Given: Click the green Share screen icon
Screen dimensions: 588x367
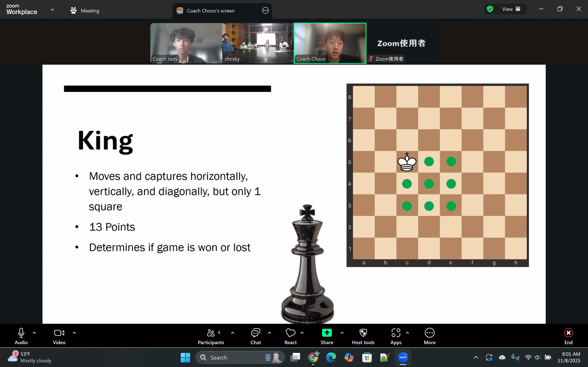Looking at the screenshot, I should click(x=327, y=333).
